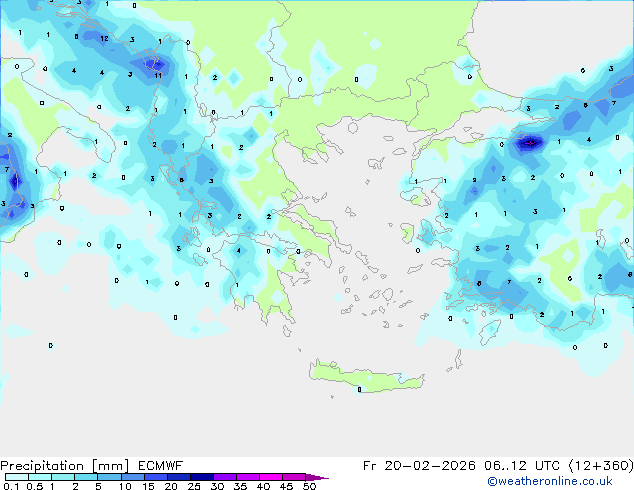
Task: Click the '06..12 UTC' time text
Action: click(522, 466)
